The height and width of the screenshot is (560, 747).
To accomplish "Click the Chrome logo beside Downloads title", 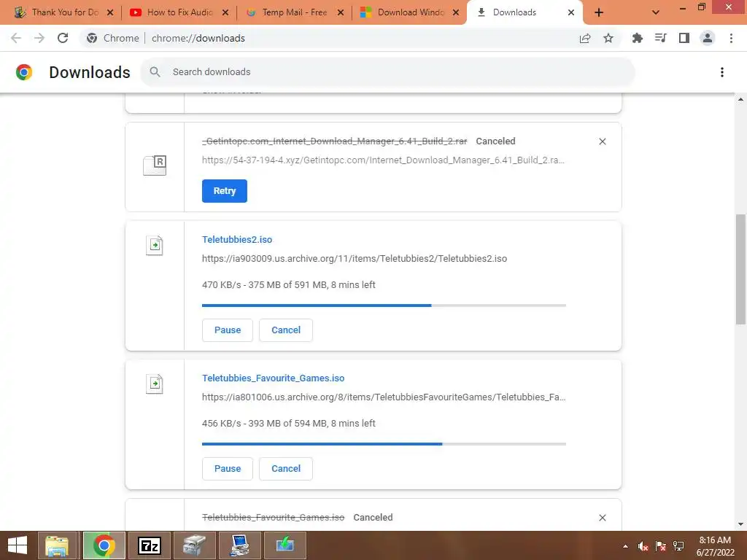I will 24,72.
